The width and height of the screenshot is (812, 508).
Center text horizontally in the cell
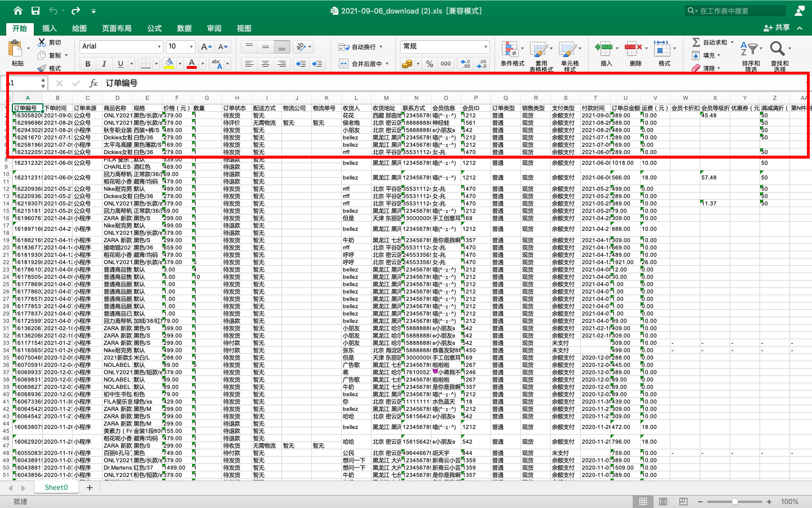[266, 64]
